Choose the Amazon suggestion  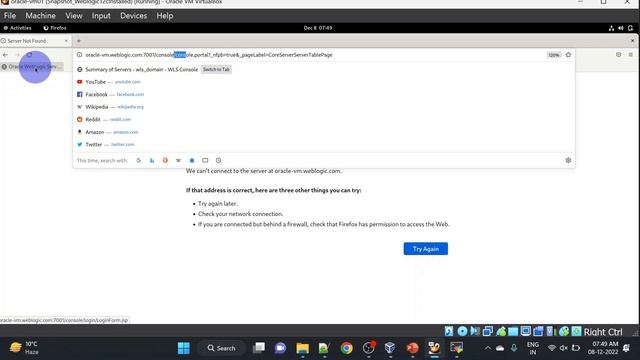324,132
